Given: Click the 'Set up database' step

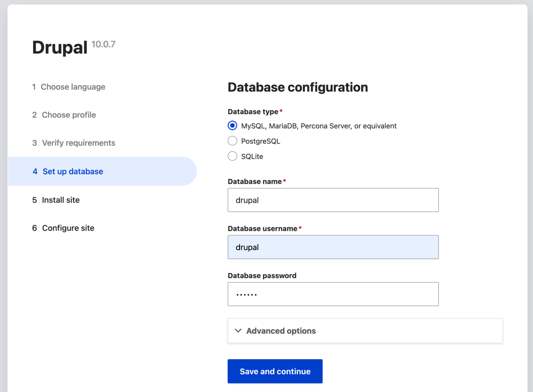Looking at the screenshot, I should tap(102, 171).
